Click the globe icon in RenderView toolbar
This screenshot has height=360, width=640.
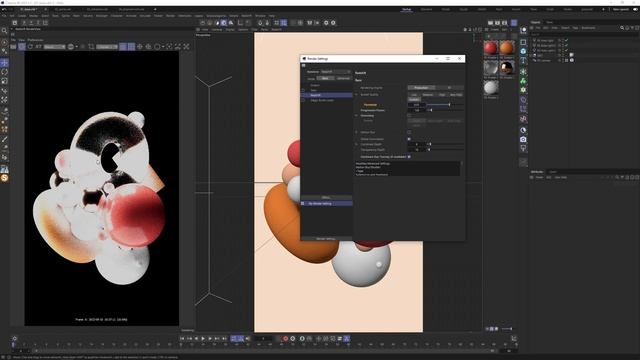point(71,47)
